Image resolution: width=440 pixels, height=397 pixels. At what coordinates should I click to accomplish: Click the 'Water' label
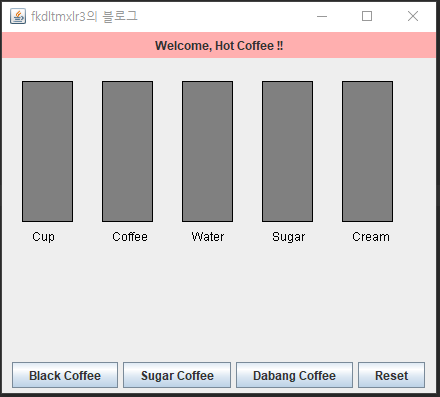[208, 237]
